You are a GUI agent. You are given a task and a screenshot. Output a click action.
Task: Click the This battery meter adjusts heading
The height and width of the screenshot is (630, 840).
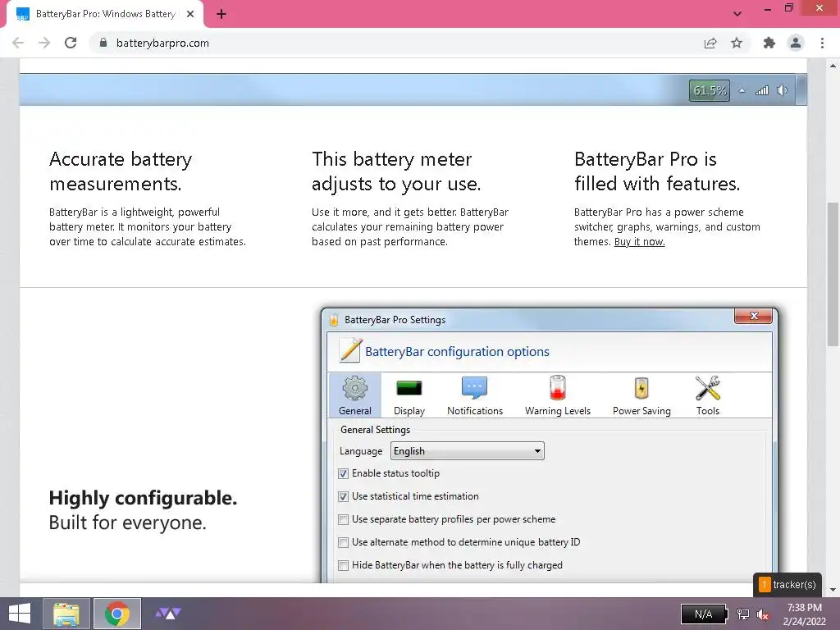[396, 171]
